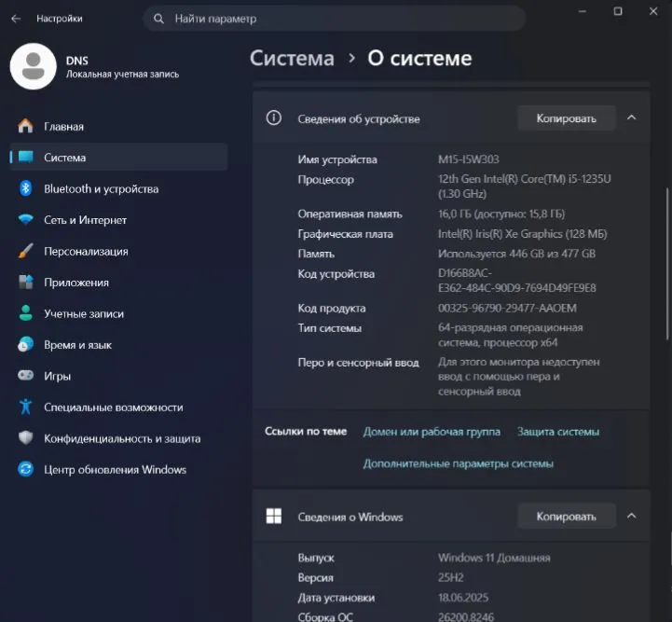Open Домен или рабочая группа link
Image resolution: width=672 pixels, height=622 pixels.
(x=432, y=432)
